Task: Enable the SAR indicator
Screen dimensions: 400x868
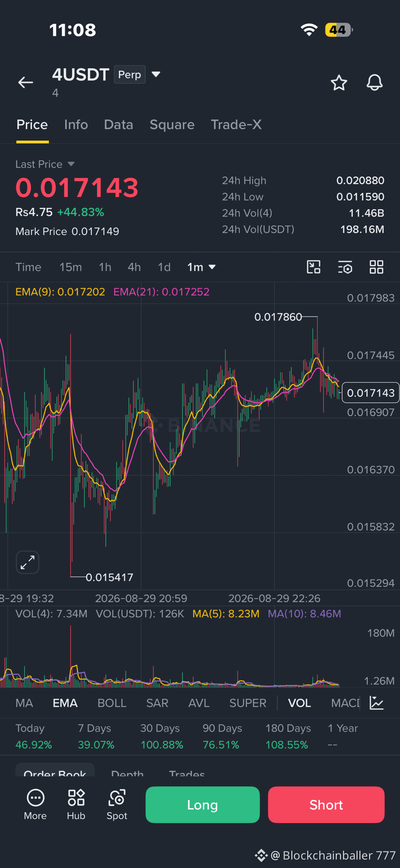Action: (x=157, y=703)
